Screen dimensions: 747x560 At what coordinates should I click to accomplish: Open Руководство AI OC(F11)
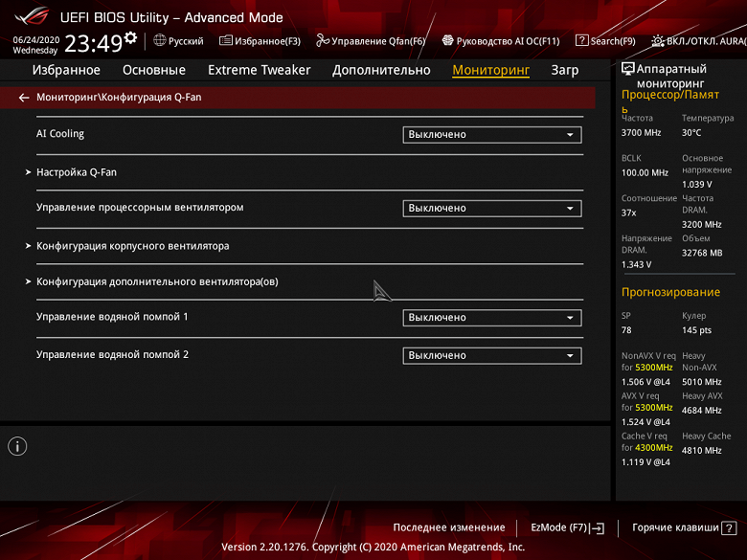(508, 41)
